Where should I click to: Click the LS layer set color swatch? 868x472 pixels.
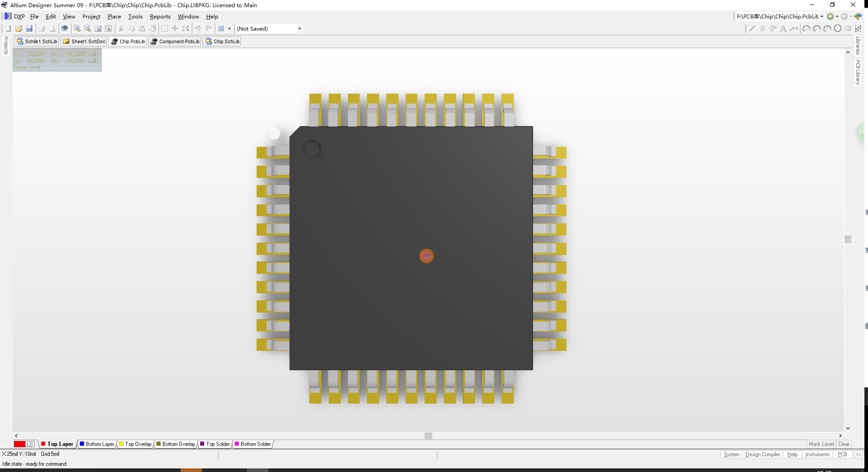coord(24,444)
